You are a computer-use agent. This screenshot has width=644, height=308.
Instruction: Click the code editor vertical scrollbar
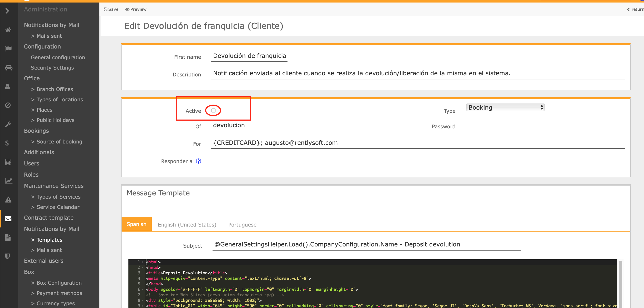pyautogui.click(x=620, y=284)
